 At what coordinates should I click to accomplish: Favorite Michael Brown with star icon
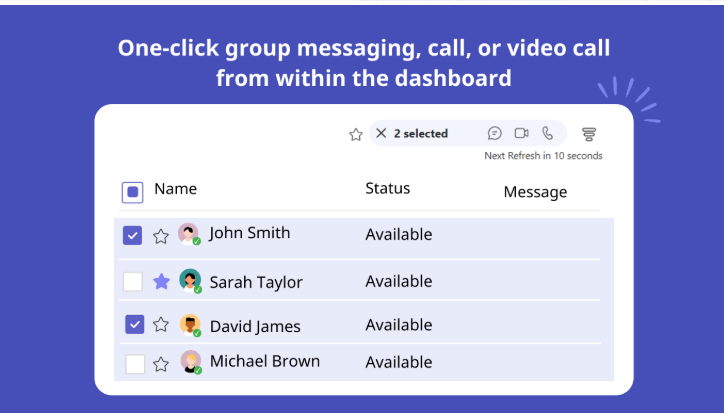(x=161, y=364)
